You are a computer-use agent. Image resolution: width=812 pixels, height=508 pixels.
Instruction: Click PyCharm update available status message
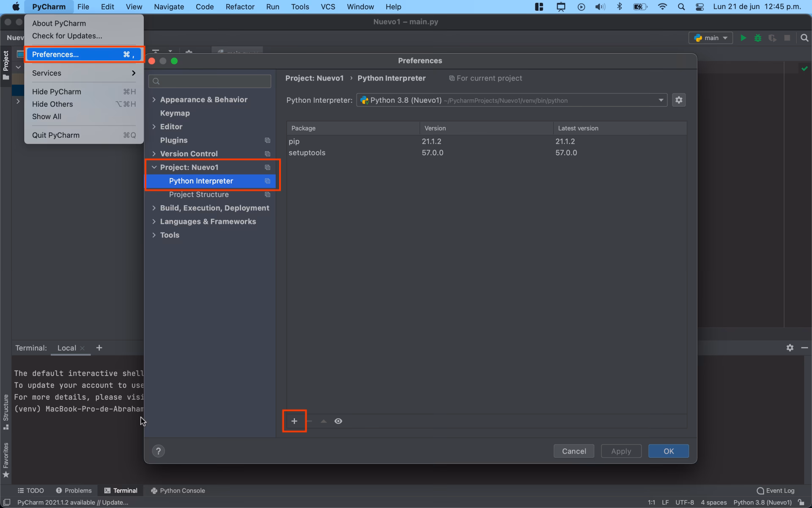[73, 502]
